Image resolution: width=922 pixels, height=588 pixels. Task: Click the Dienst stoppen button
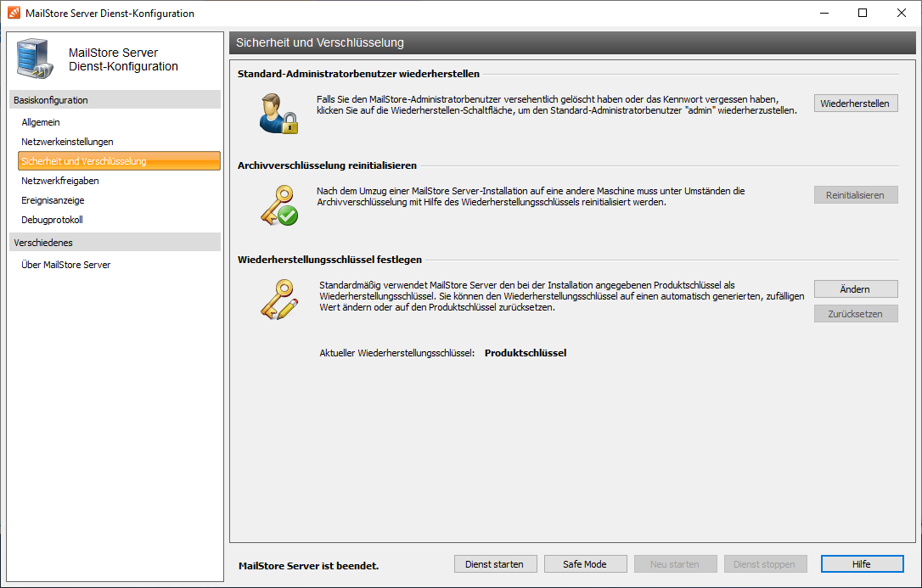click(x=765, y=564)
